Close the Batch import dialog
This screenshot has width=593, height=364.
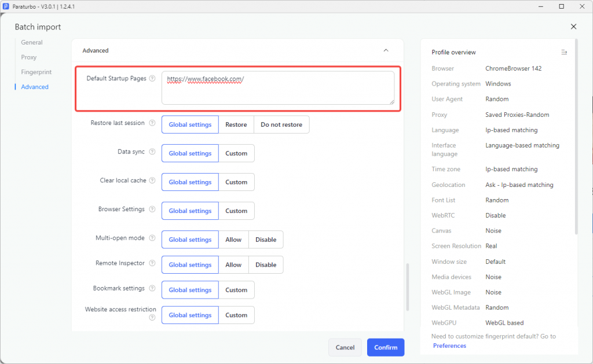[573, 27]
